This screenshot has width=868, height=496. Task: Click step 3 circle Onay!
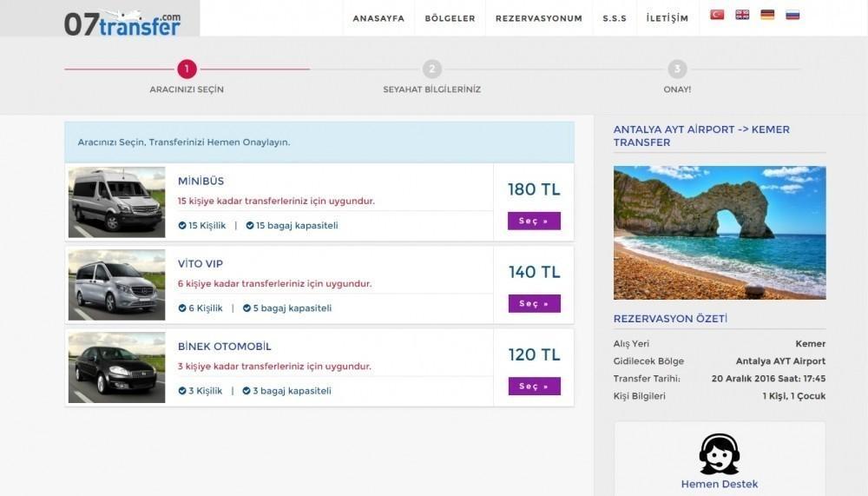(677, 69)
